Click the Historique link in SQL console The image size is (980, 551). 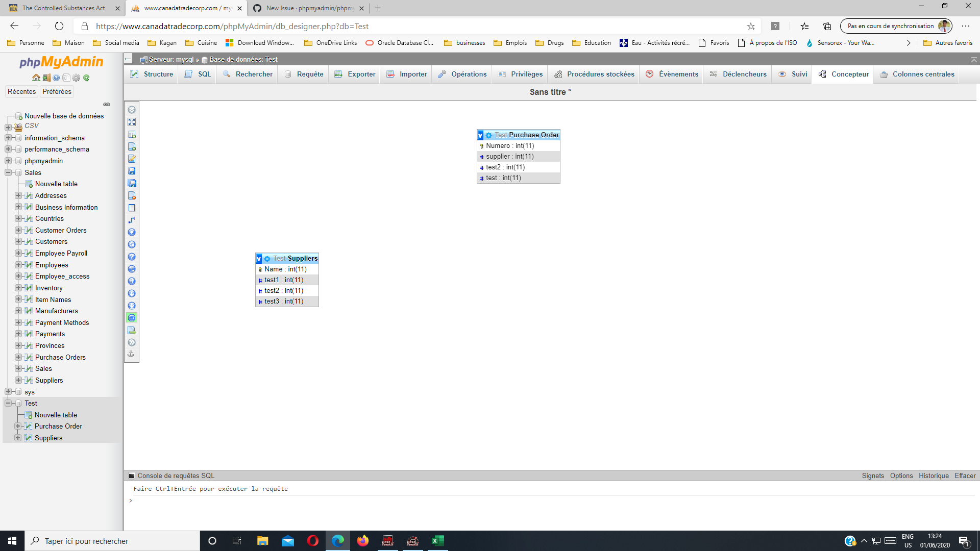pyautogui.click(x=934, y=475)
